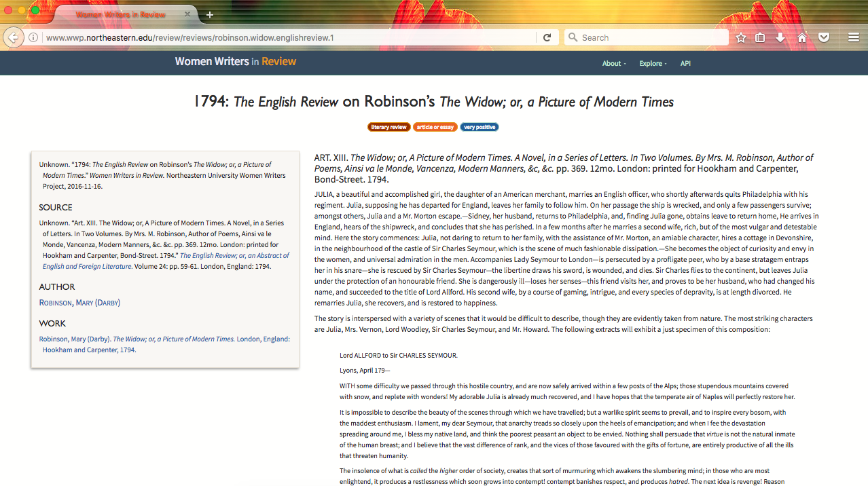The width and height of the screenshot is (868, 486).
Task: Click the SOURCE heading in sidebar
Action: tap(56, 208)
